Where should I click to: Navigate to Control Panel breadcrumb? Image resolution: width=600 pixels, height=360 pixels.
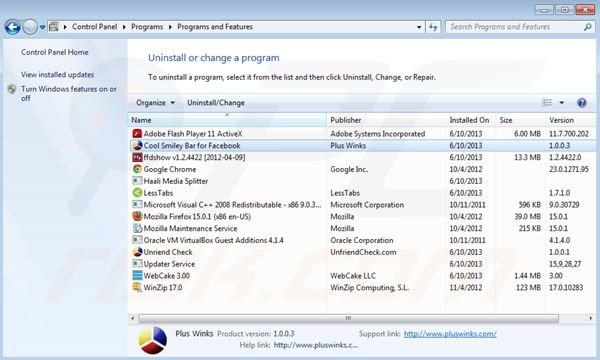(x=95, y=27)
